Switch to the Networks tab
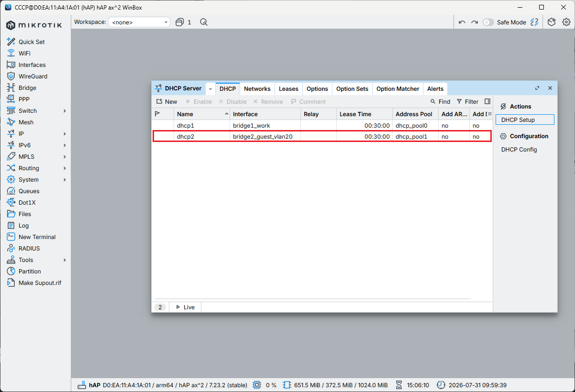 tap(257, 88)
